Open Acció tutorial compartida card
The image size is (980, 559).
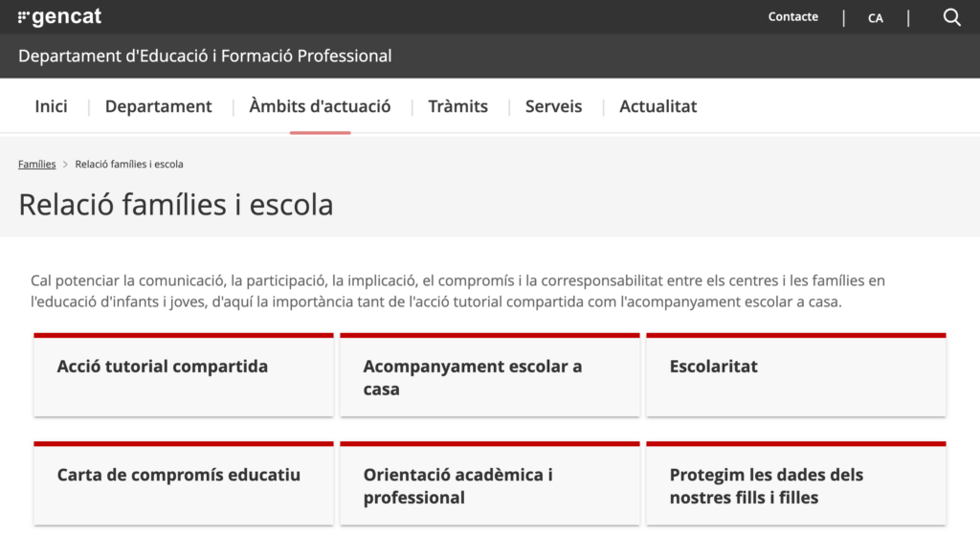183,375
